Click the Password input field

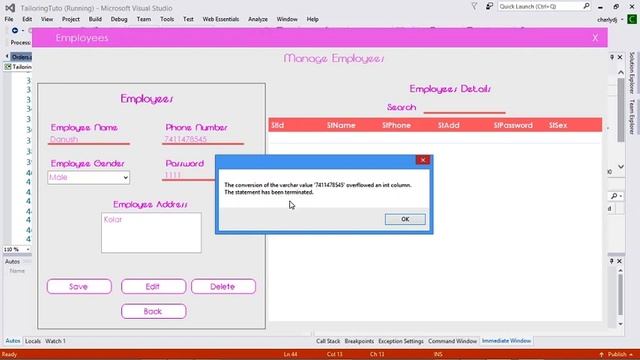pos(189,175)
